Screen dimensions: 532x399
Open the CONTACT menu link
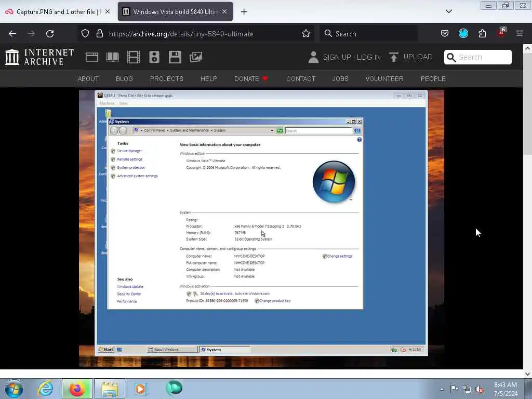301,79
